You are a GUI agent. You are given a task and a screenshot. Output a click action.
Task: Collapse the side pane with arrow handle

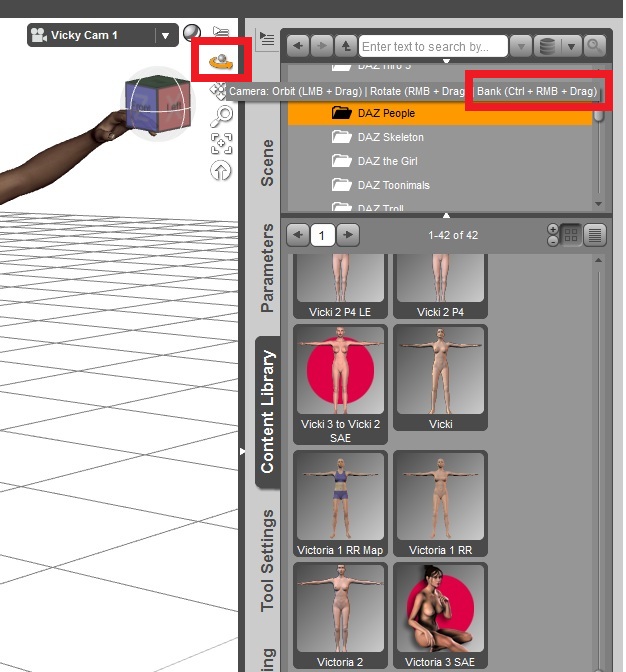coord(242,451)
